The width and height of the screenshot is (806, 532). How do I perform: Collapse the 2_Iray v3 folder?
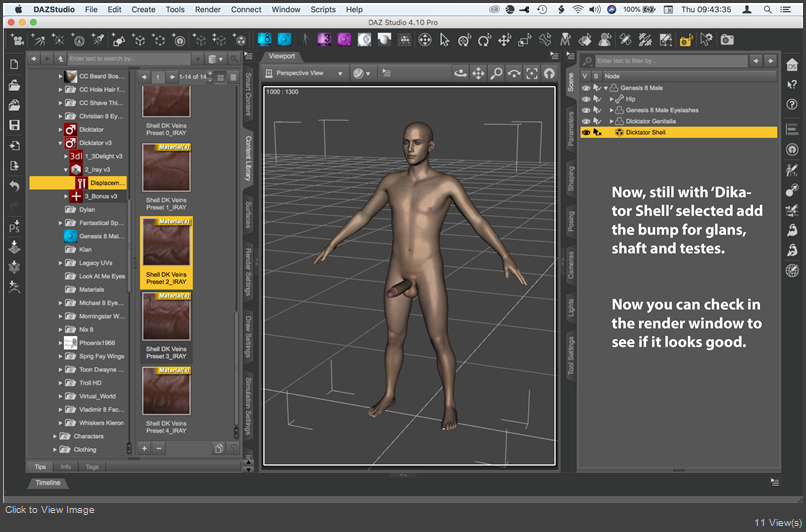[x=66, y=170]
